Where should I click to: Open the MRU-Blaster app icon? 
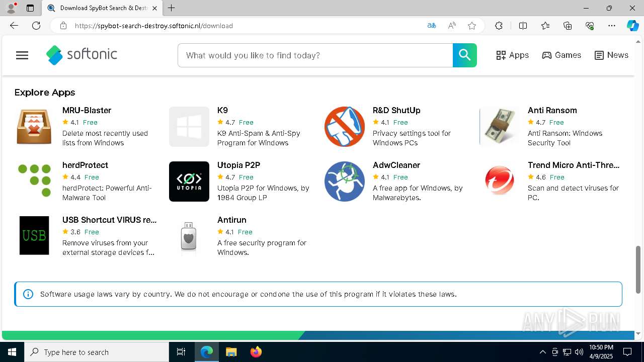34,127
